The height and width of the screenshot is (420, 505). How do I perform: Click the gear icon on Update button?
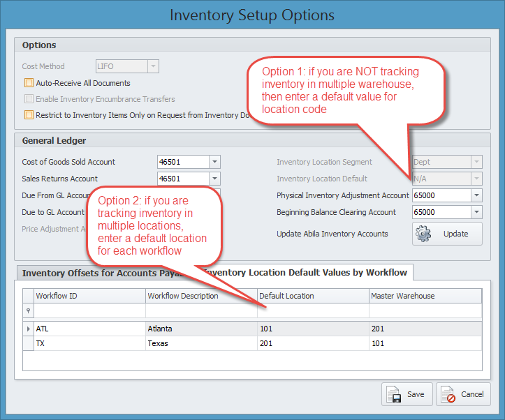click(424, 234)
